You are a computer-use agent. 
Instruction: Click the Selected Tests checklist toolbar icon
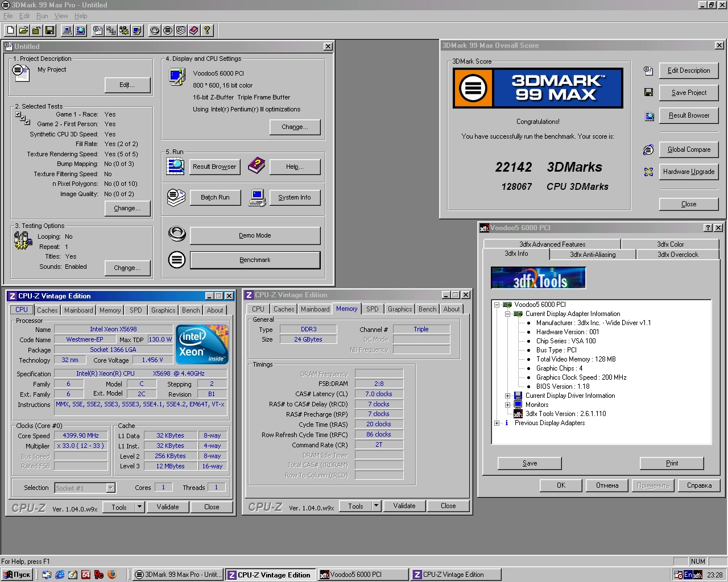tap(111, 30)
